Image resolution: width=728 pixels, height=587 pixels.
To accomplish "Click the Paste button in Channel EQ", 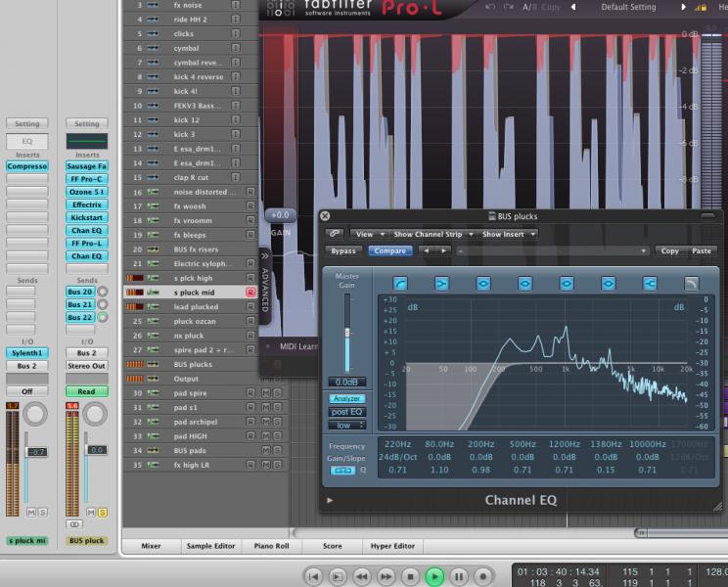I will coord(702,250).
